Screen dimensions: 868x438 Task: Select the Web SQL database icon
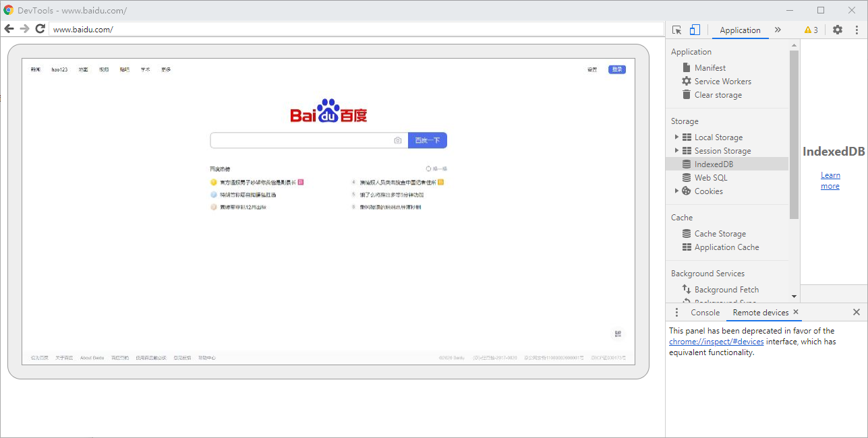687,177
